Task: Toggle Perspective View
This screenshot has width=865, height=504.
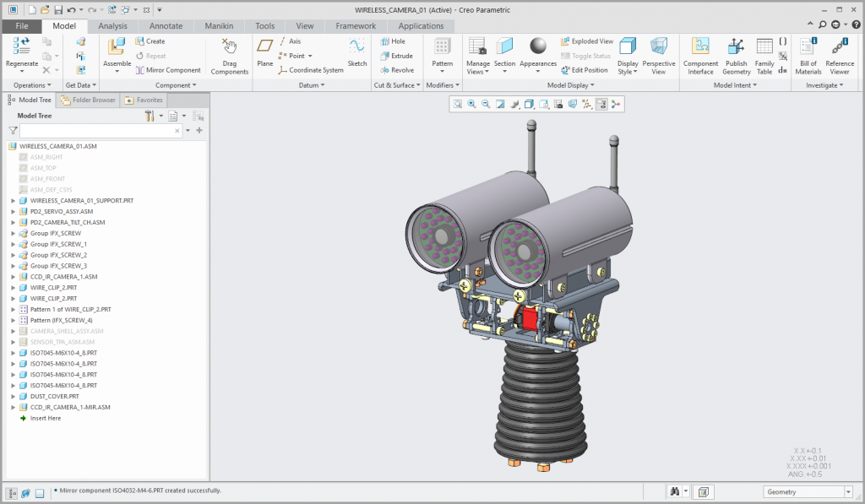Action: (659, 55)
